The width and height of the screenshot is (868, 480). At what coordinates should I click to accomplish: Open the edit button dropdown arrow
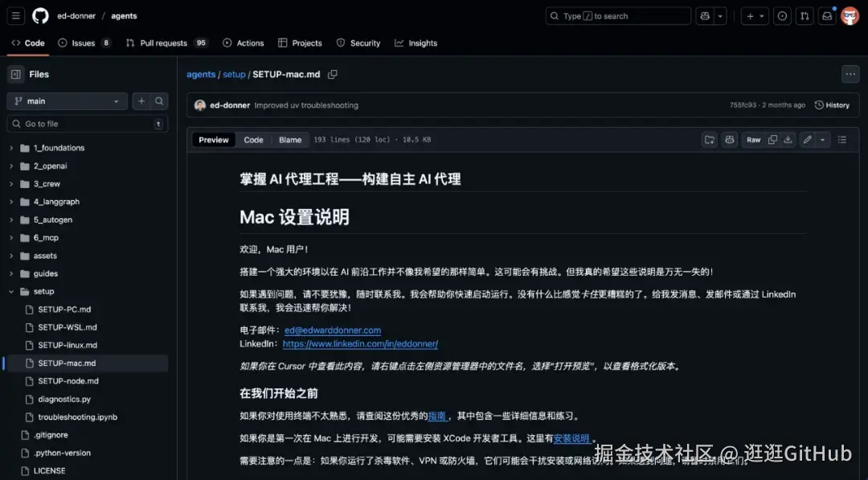pos(821,139)
